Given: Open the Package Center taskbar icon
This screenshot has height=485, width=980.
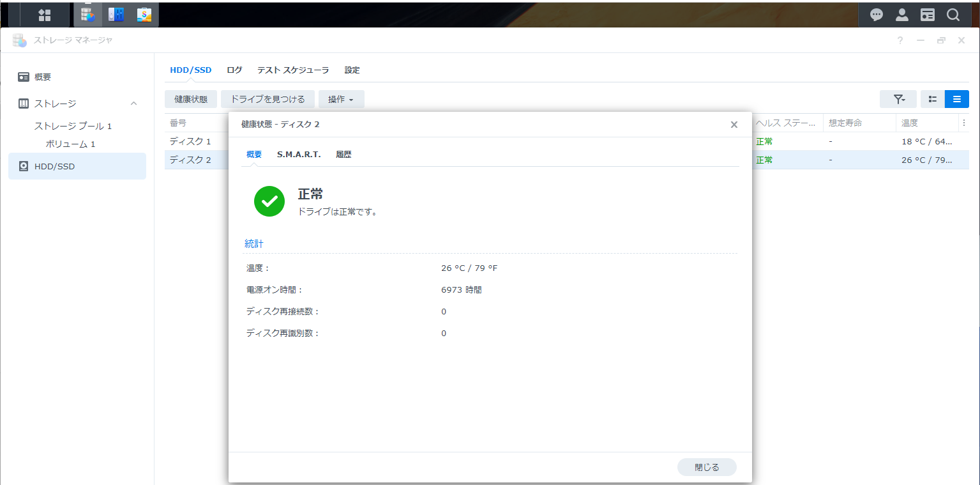Looking at the screenshot, I should (144, 15).
